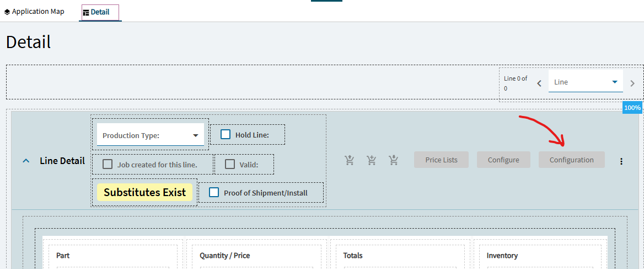Go to next line with right chevron
Screen dimensions: 644x269
tap(632, 83)
